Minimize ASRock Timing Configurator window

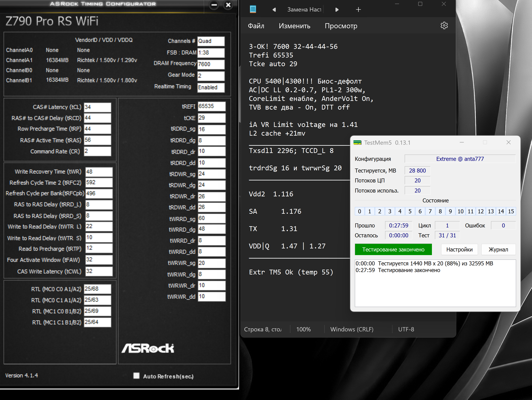point(214,5)
